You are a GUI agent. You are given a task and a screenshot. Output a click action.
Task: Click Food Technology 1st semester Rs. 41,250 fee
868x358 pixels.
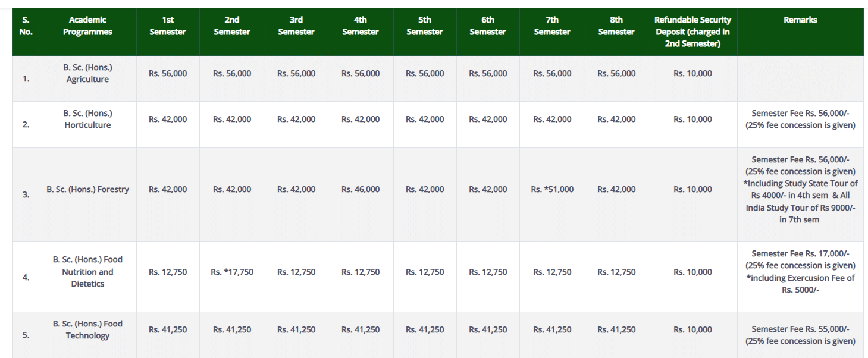click(x=168, y=330)
